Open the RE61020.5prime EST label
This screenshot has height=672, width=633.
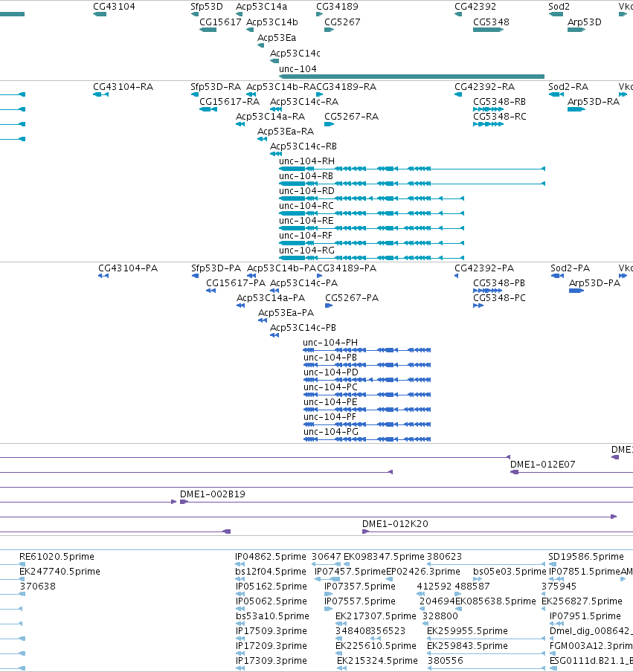[x=57, y=556]
